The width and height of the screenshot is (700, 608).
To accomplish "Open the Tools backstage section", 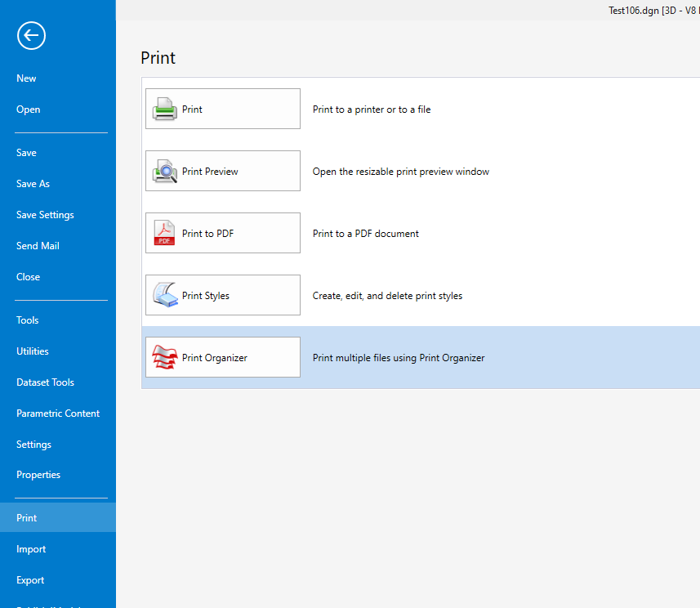I will click(28, 320).
